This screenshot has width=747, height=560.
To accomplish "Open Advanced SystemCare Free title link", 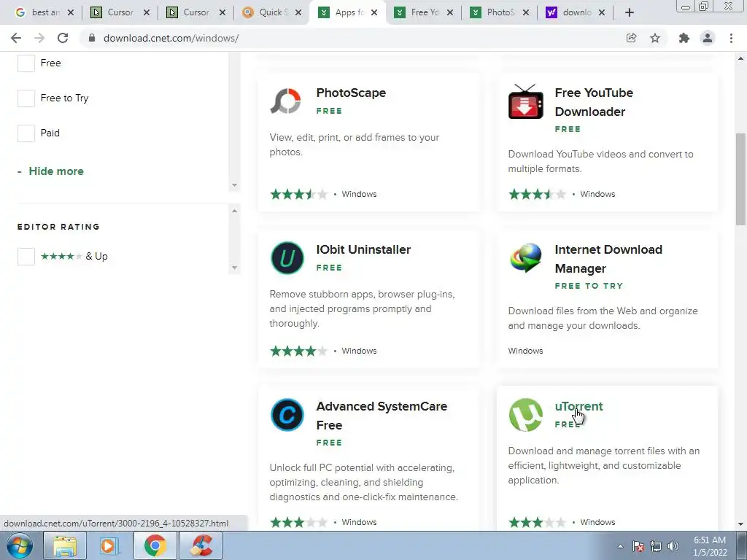I will coord(382,416).
